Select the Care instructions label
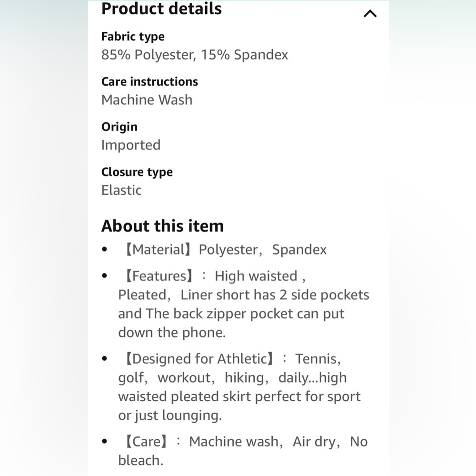Image resolution: width=476 pixels, height=476 pixels. point(149,82)
